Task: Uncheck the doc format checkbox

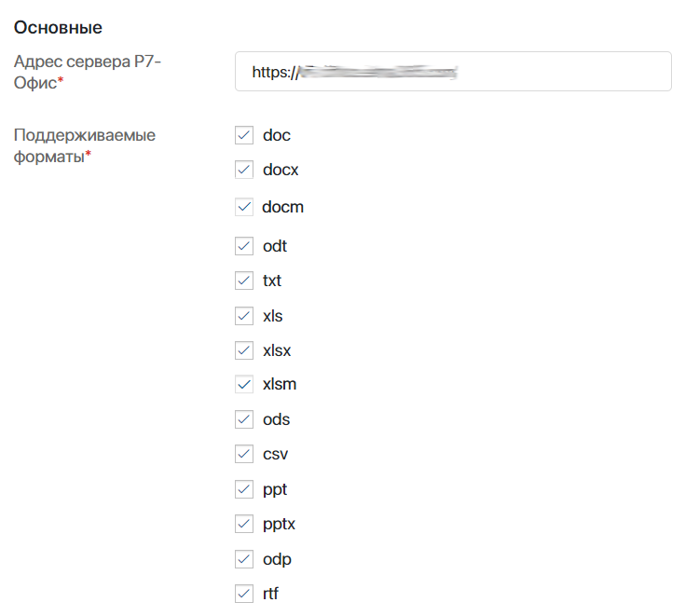Action: 244,135
